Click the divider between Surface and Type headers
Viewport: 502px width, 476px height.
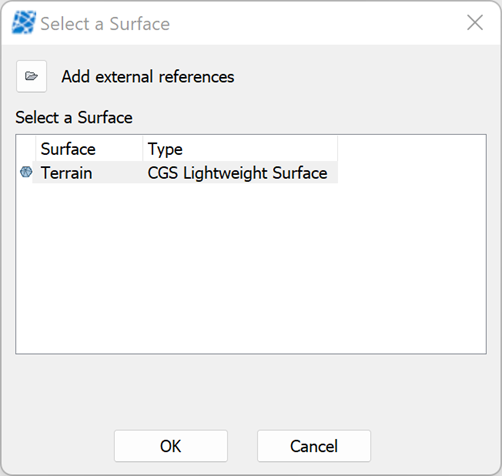click(x=143, y=149)
